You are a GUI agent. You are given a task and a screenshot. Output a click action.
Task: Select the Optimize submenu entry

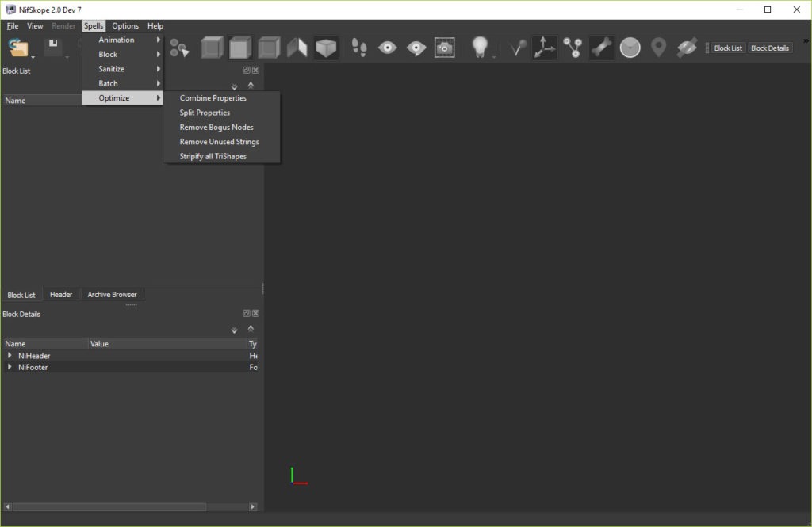click(123, 97)
